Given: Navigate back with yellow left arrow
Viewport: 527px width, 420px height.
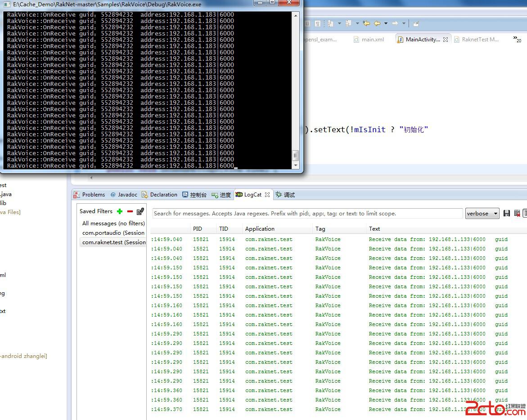Looking at the screenshot, I should (x=377, y=23).
